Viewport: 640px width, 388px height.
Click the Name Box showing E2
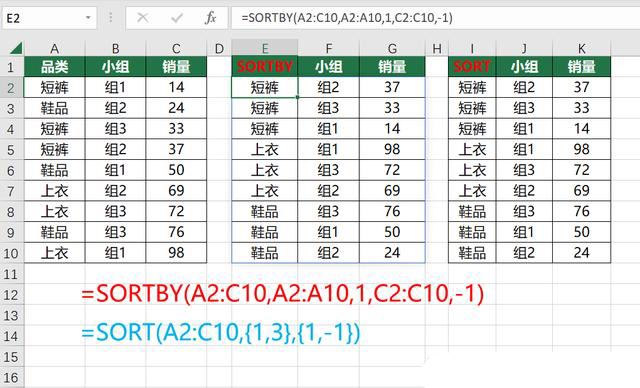[x=49, y=18]
